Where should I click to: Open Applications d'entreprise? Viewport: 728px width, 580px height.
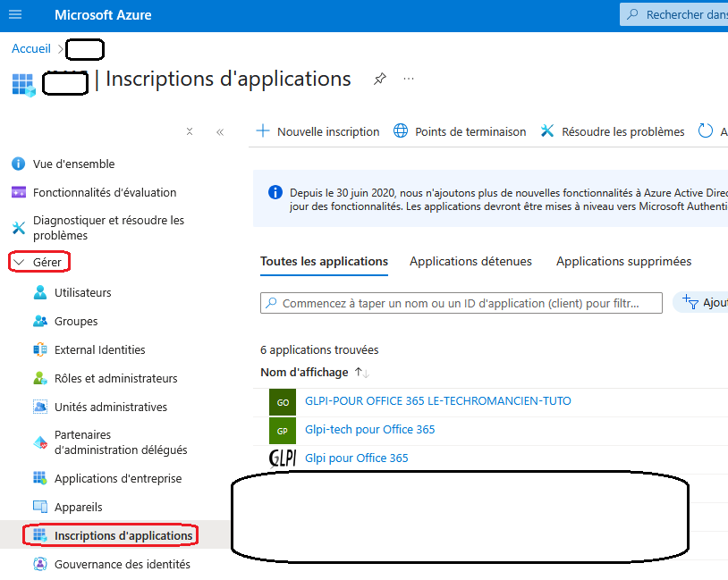118,478
